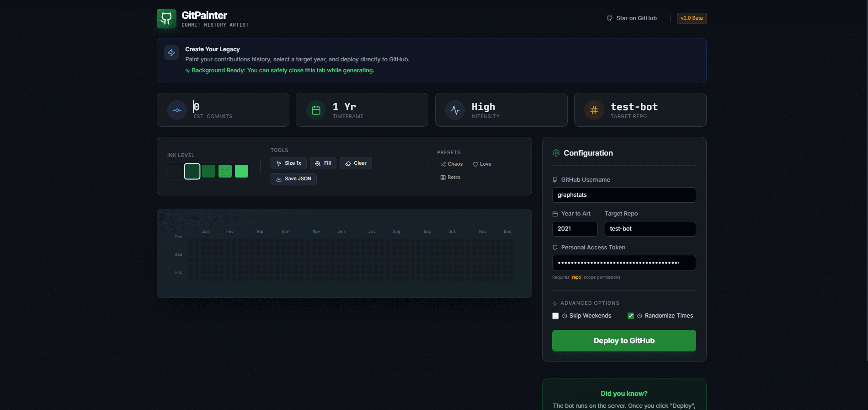This screenshot has height=410, width=868.
Task: Click the calendar icon in Timeframe card
Action: (316, 110)
